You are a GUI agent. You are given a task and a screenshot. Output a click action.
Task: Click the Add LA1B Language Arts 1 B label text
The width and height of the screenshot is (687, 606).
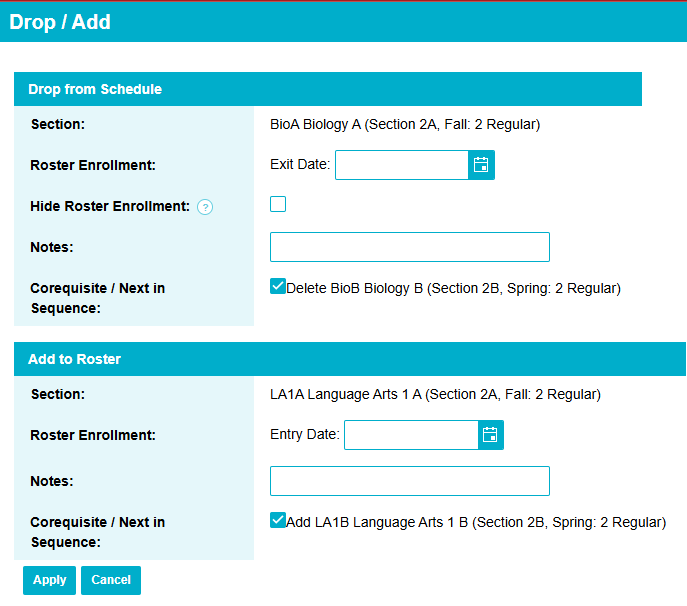(475, 522)
